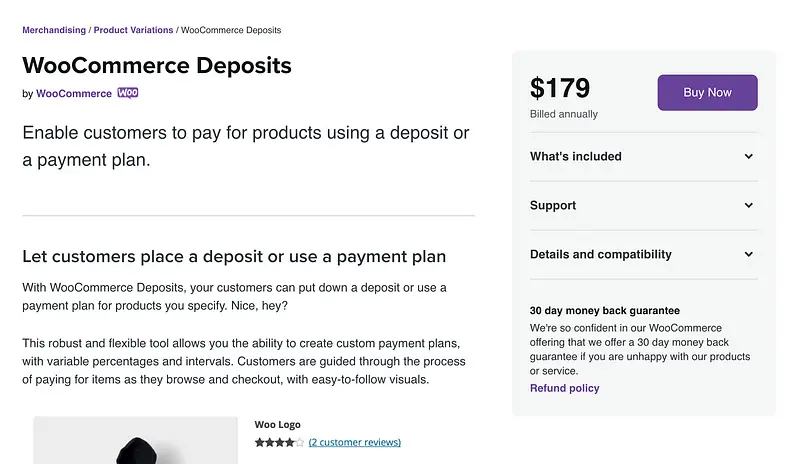Click the star rating icons
This screenshot has width=800, height=464.
[x=279, y=442]
